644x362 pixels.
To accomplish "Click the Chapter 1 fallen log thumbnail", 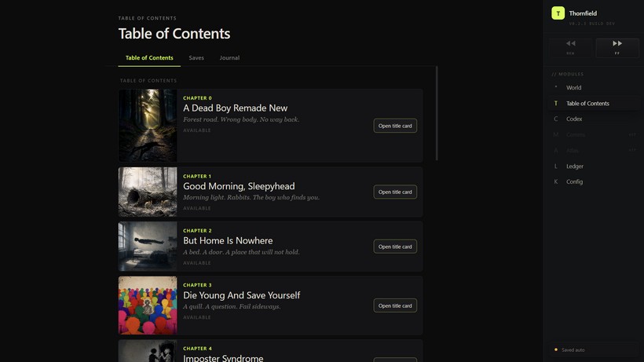I will [x=148, y=192].
